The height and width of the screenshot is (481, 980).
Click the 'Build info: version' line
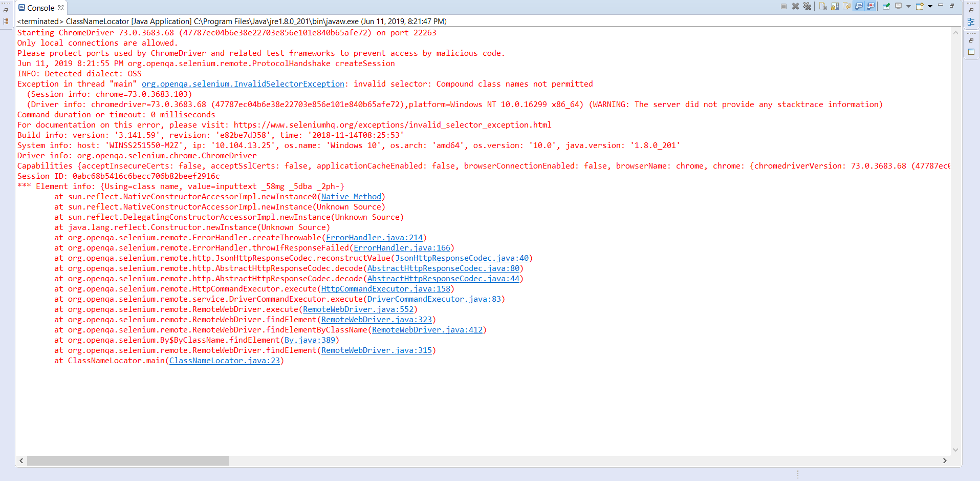pyautogui.click(x=210, y=135)
